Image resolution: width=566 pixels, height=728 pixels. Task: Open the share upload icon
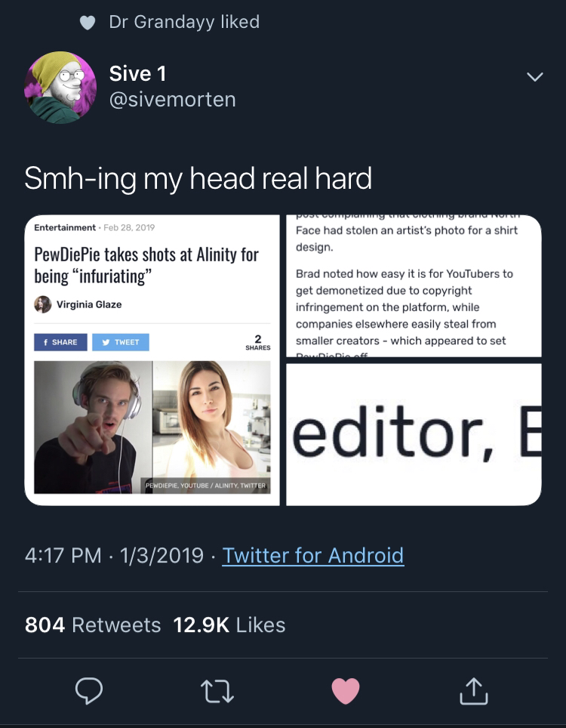point(474,691)
